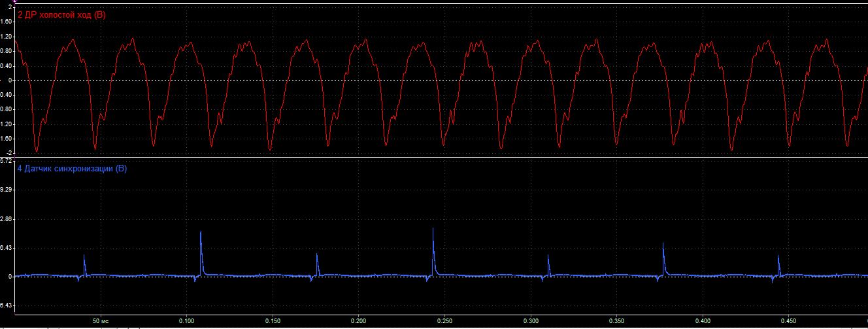Click the 2.86 value on blue channel scale
This screenshot has width=868, height=329.
(7, 218)
